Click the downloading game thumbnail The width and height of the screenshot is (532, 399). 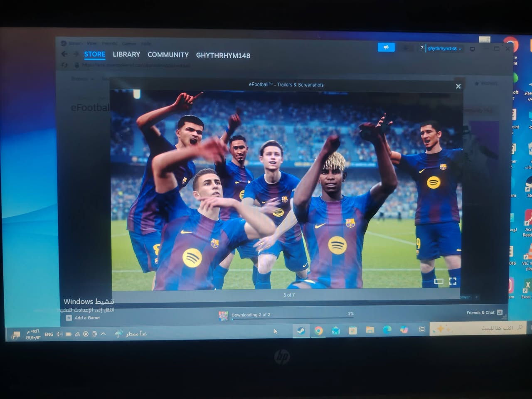pos(224,316)
